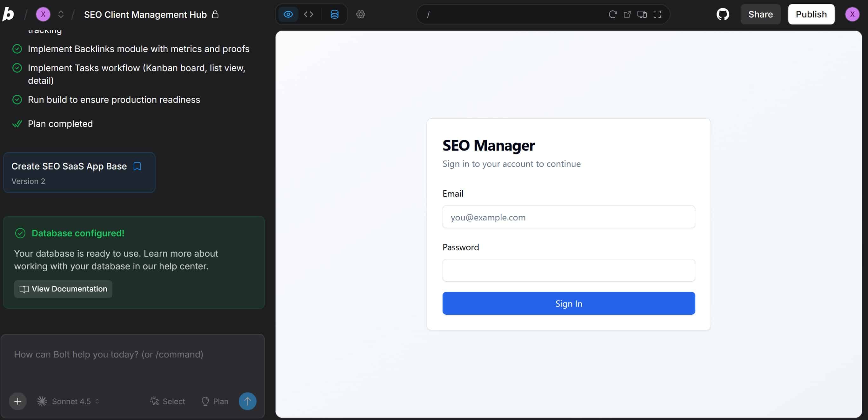The image size is (868, 420).
Task: Open project settings gear icon
Action: point(360,14)
